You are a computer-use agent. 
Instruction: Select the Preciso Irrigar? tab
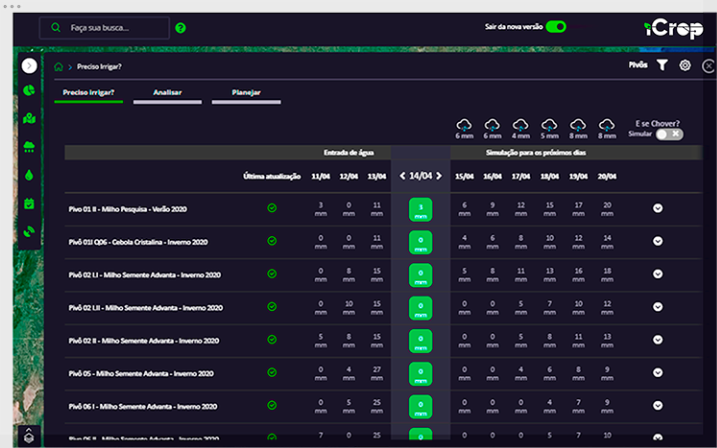[89, 93]
